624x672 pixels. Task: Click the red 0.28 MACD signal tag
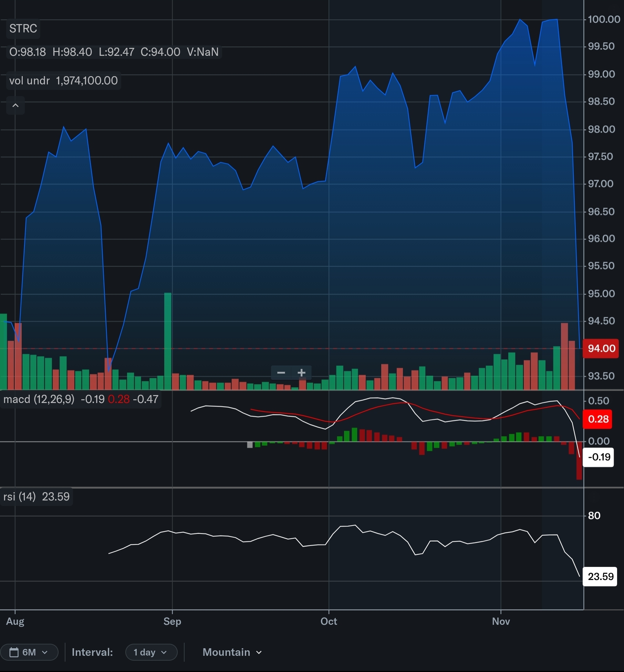(x=598, y=419)
